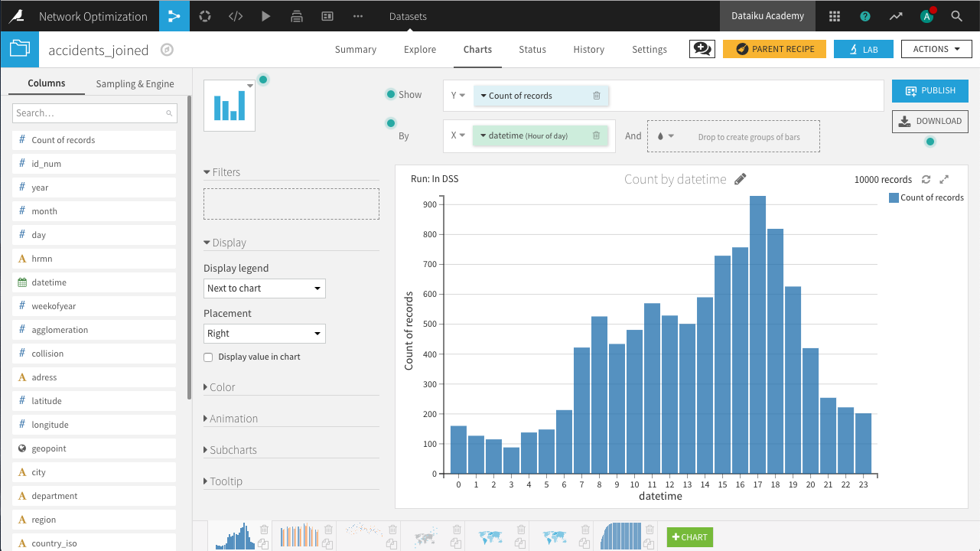The image size is (980, 551).
Task: Open the Placement dropdown set to Right
Action: pos(264,334)
